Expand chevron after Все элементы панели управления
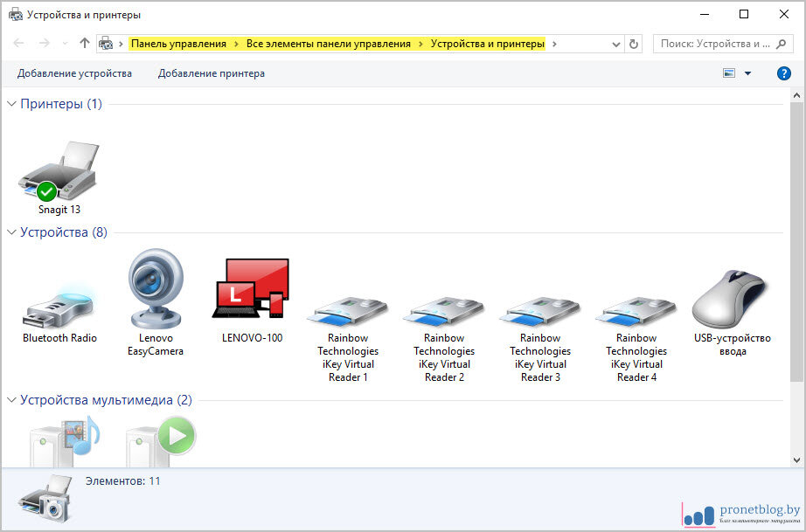The image size is (806, 532). [420, 45]
